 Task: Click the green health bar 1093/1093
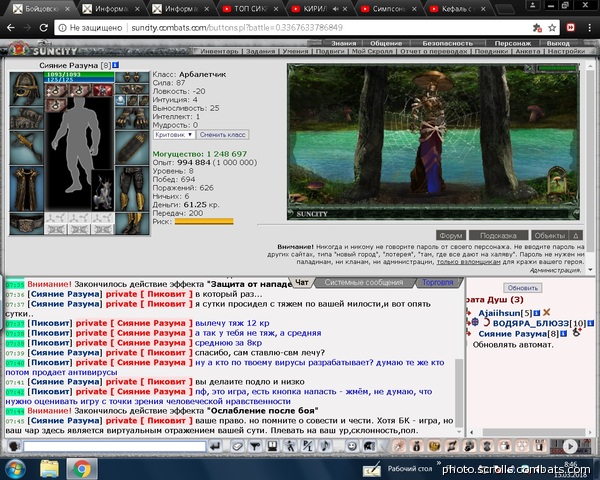pos(79,74)
